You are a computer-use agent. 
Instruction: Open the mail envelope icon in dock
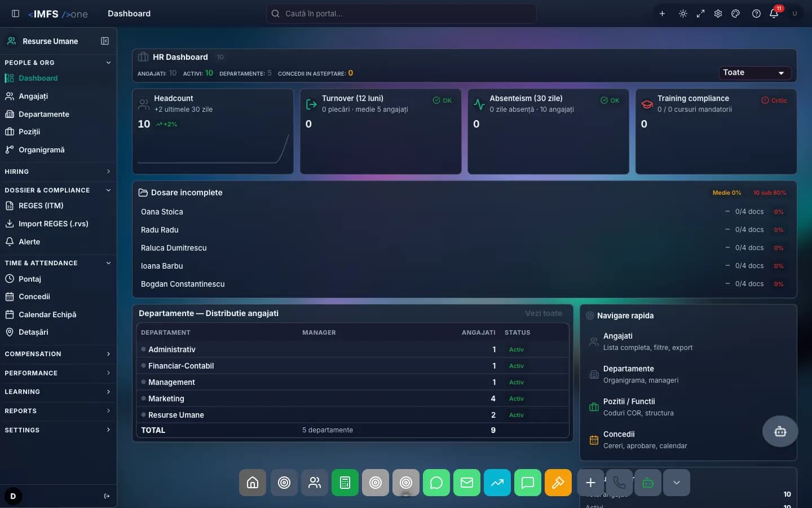coord(467,483)
